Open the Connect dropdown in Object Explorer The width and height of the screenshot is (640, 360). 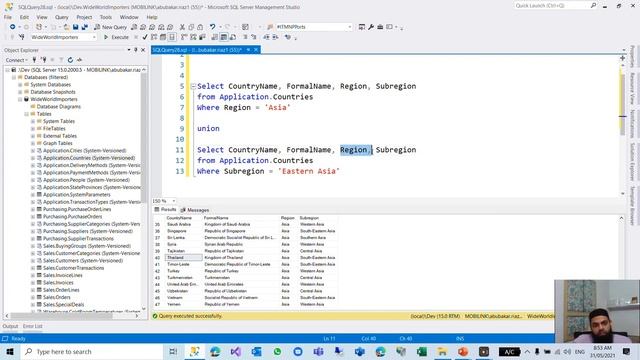[x=17, y=60]
